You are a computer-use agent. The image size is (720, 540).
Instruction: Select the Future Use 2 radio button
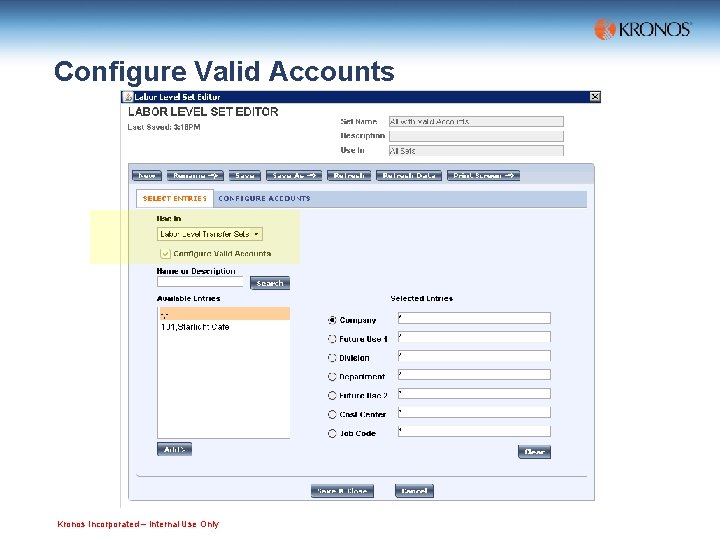332,395
